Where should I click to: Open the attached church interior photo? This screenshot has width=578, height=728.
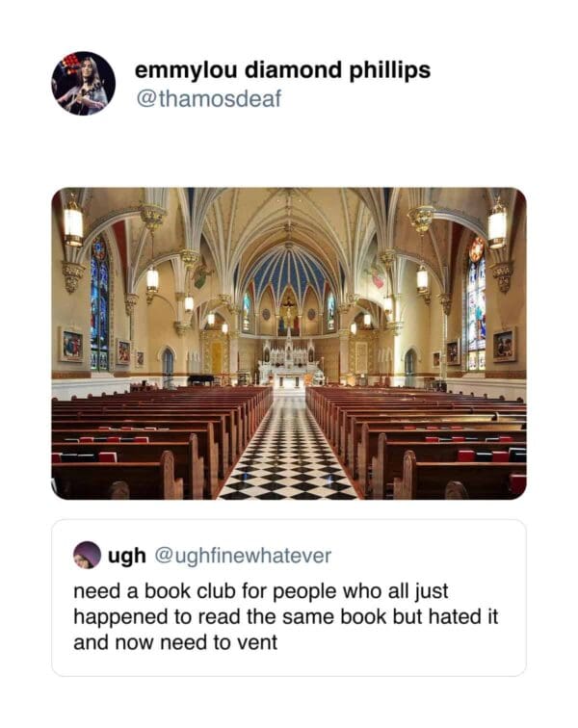(289, 344)
